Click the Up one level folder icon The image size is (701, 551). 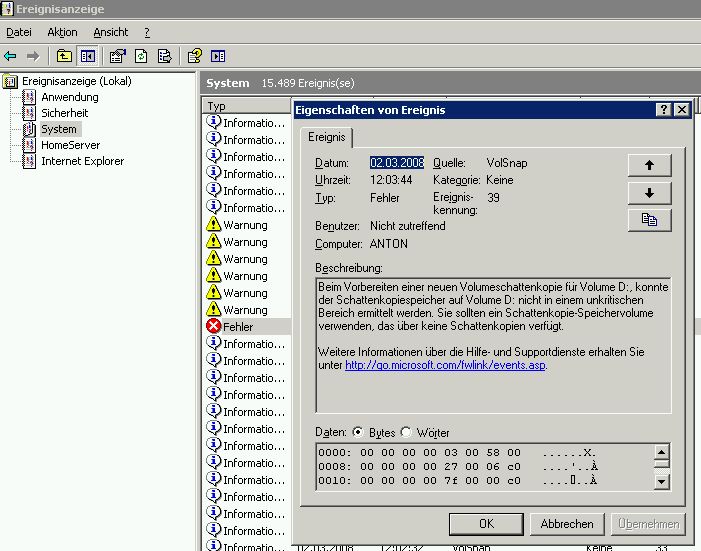(x=64, y=56)
